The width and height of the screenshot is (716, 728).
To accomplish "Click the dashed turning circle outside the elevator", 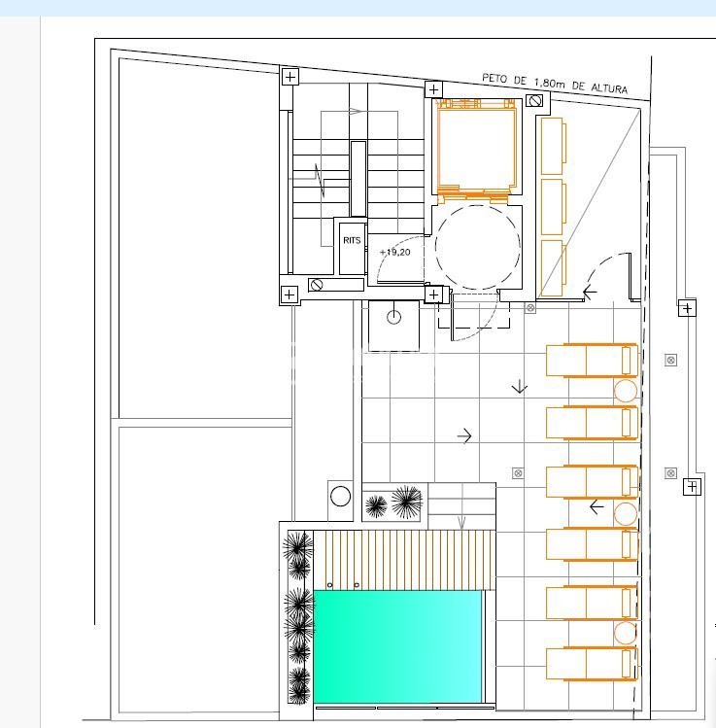I will click(x=477, y=247).
